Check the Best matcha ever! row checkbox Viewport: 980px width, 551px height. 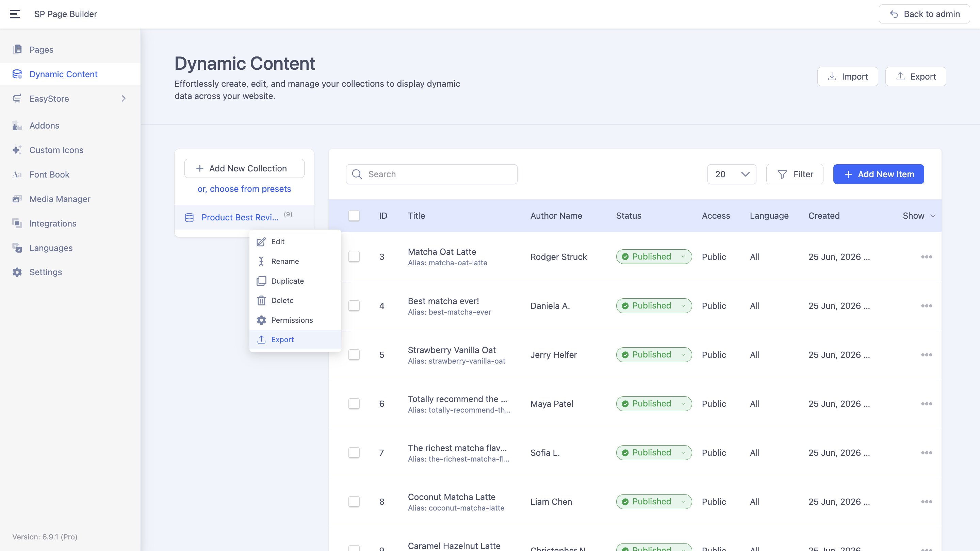coord(354,306)
